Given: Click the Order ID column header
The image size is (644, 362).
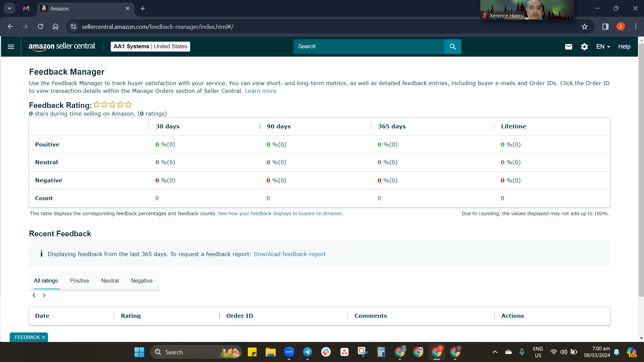Looking at the screenshot, I should [x=239, y=316].
